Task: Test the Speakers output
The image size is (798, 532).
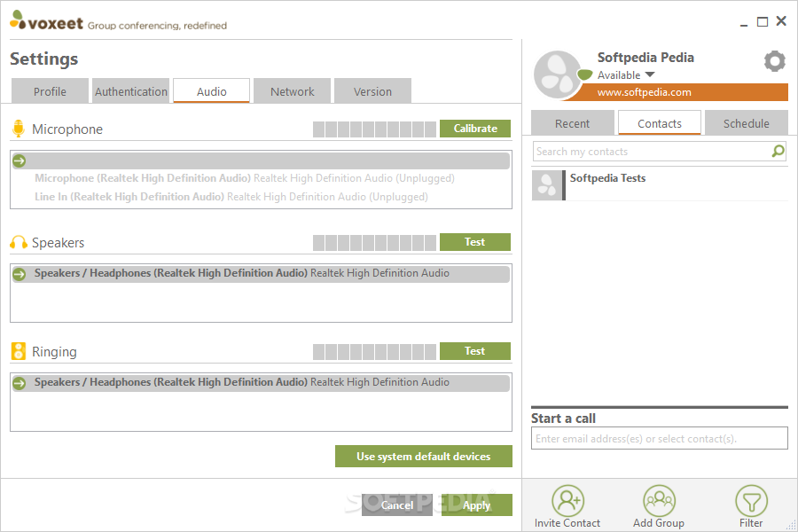Action: coord(475,242)
